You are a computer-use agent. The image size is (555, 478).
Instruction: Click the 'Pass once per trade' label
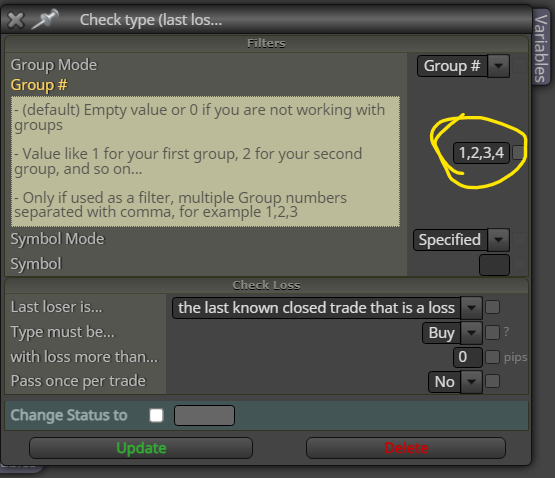click(x=78, y=381)
